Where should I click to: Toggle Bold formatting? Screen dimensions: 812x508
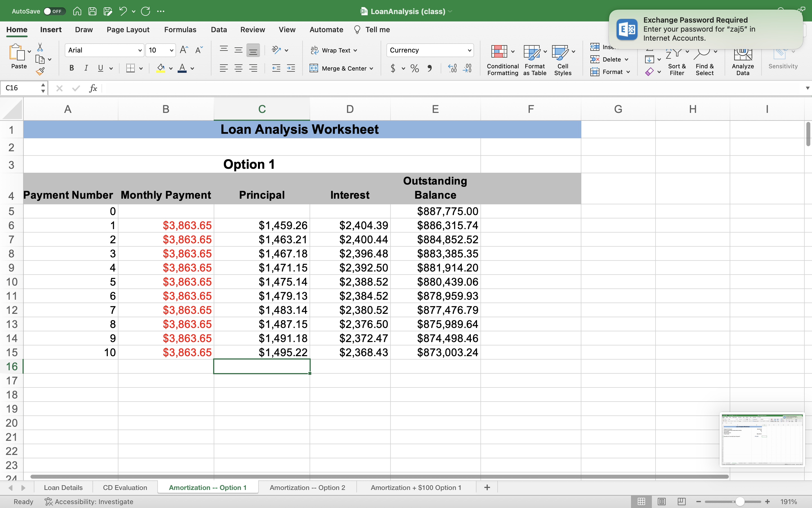point(71,68)
